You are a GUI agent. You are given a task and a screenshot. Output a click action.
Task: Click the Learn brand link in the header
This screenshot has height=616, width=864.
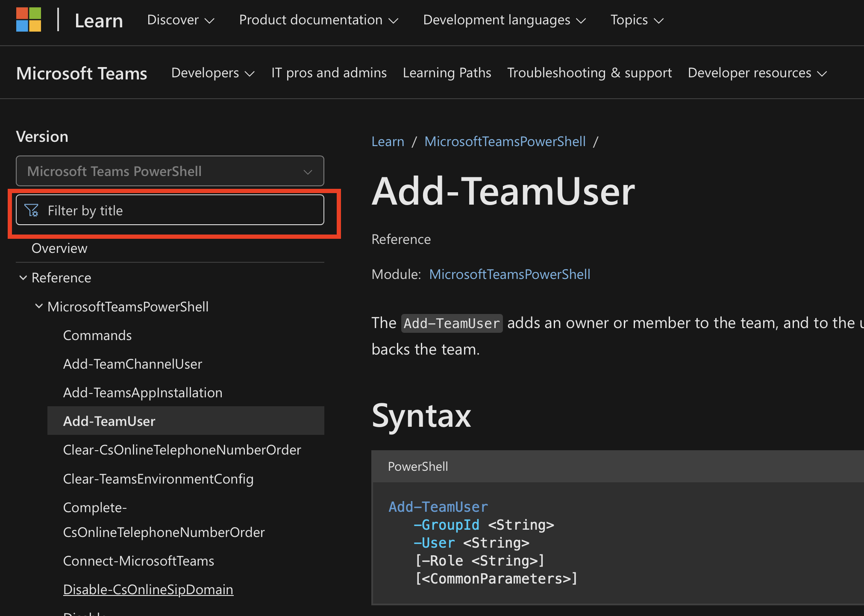[98, 20]
